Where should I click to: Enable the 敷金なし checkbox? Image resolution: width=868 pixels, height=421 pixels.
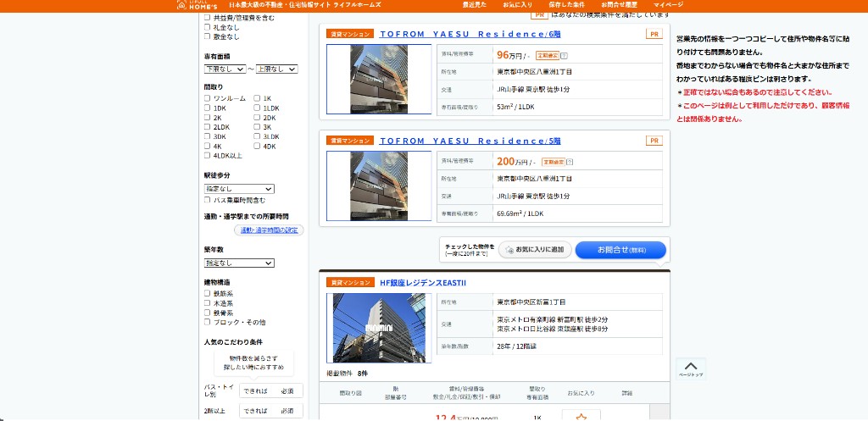(207, 36)
